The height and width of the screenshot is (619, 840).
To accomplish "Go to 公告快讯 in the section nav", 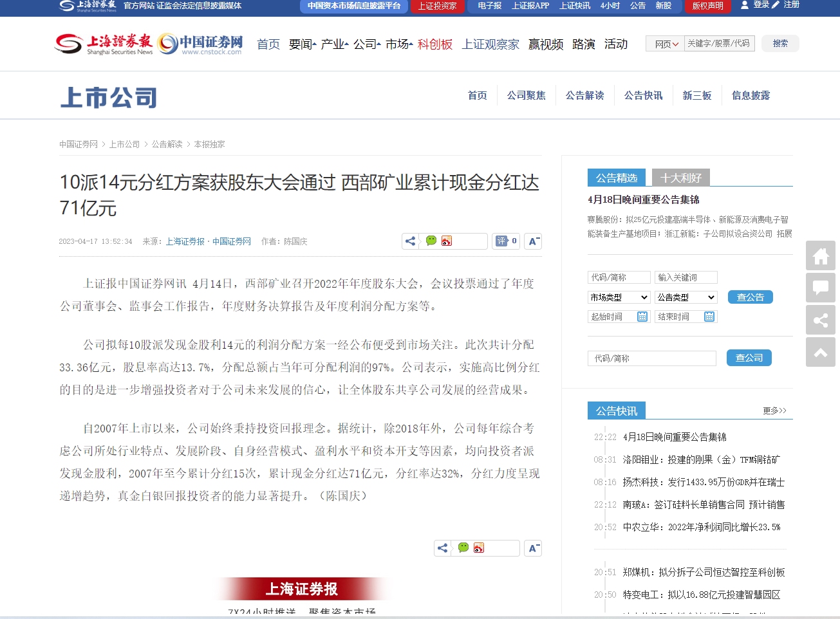I will click(x=643, y=95).
